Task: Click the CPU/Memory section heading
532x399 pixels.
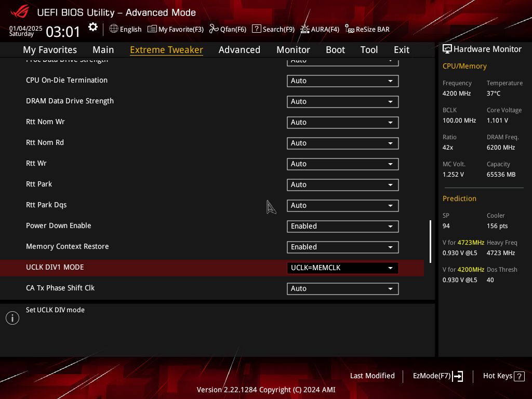Action: (464, 66)
